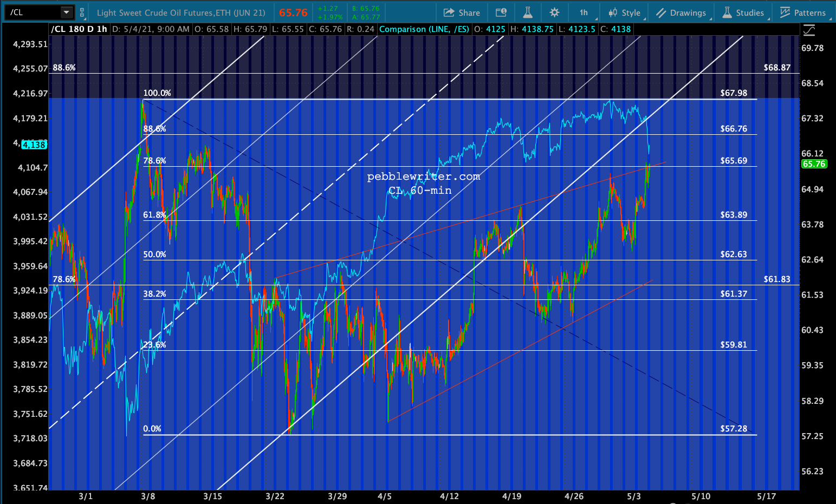Open the Studies menu
The height and width of the screenshot is (504, 836).
click(743, 12)
